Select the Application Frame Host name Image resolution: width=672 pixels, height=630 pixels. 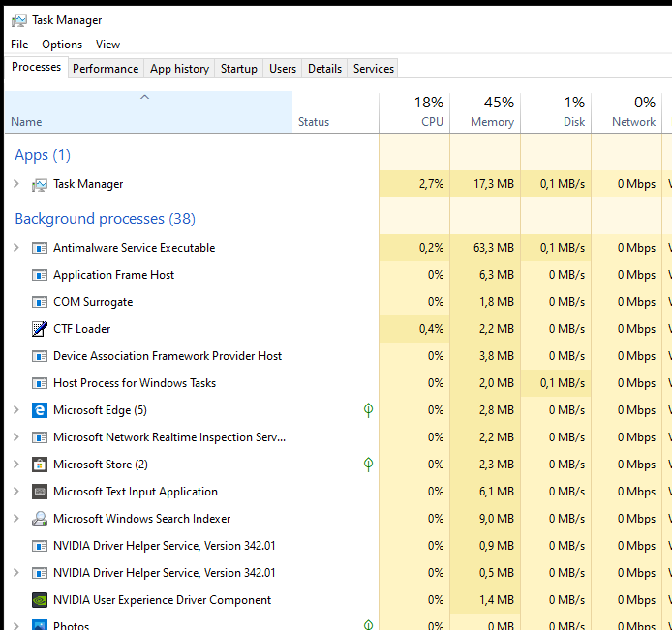click(113, 275)
